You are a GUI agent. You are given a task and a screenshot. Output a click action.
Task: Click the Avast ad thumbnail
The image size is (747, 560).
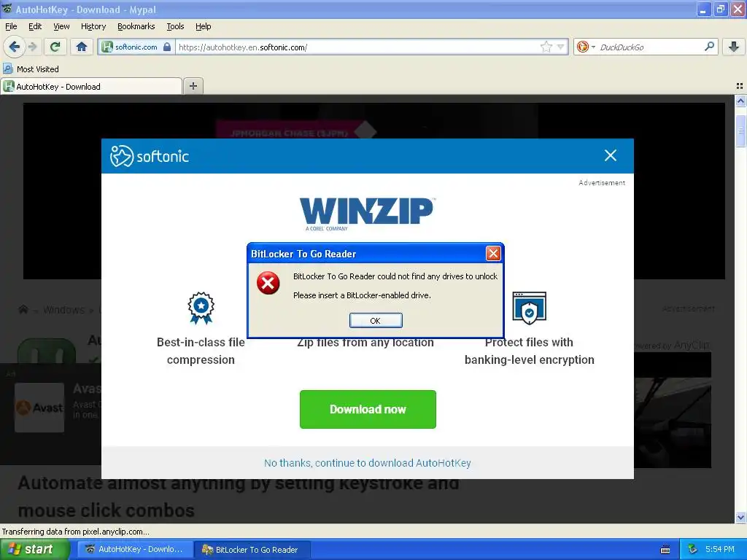click(39, 408)
